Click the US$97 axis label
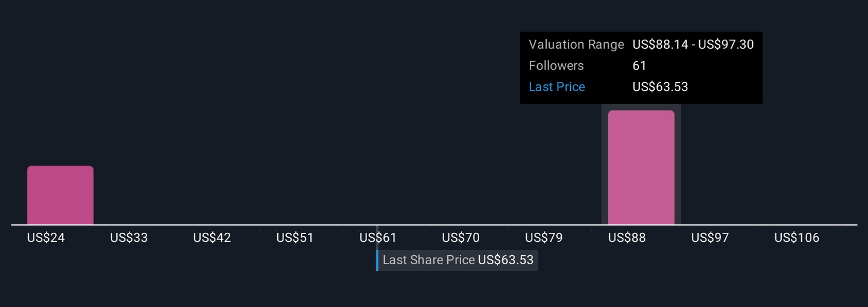 pos(709,238)
